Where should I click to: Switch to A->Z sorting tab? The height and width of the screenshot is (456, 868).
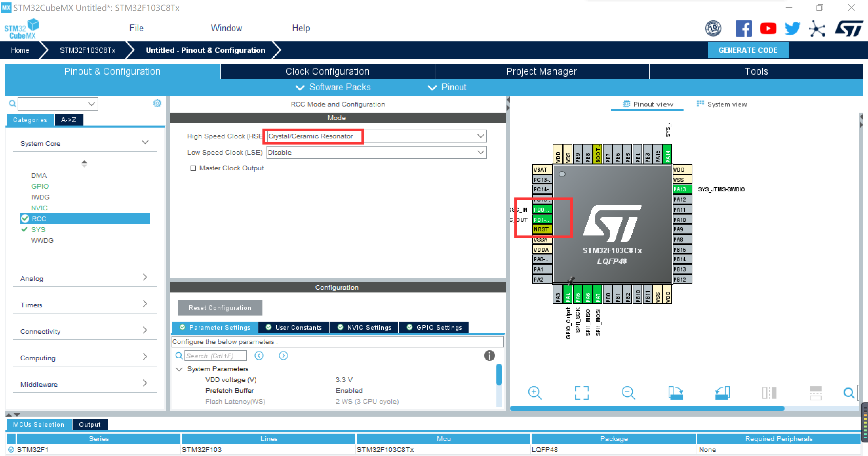pyautogui.click(x=68, y=120)
